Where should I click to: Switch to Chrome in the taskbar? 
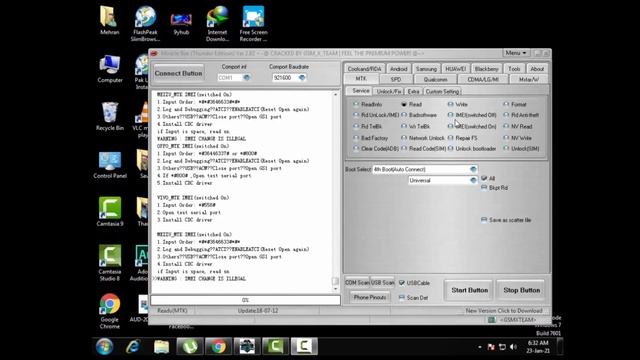[x=218, y=347]
